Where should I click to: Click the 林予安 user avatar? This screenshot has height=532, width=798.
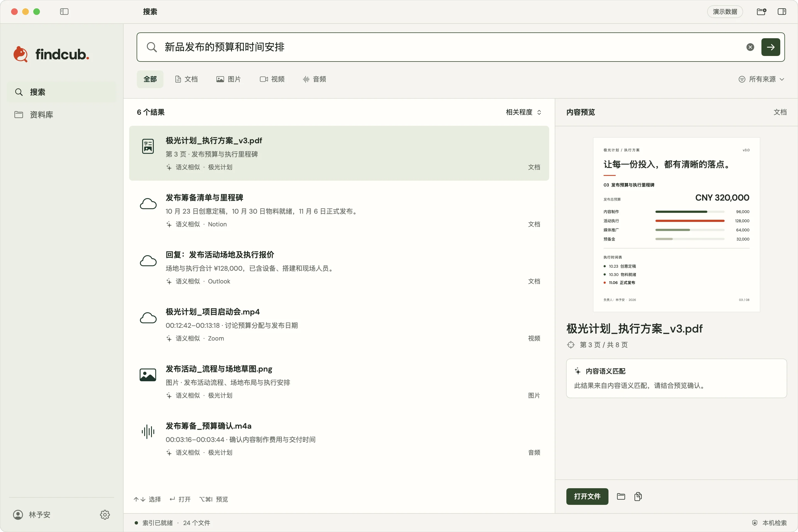point(18,514)
